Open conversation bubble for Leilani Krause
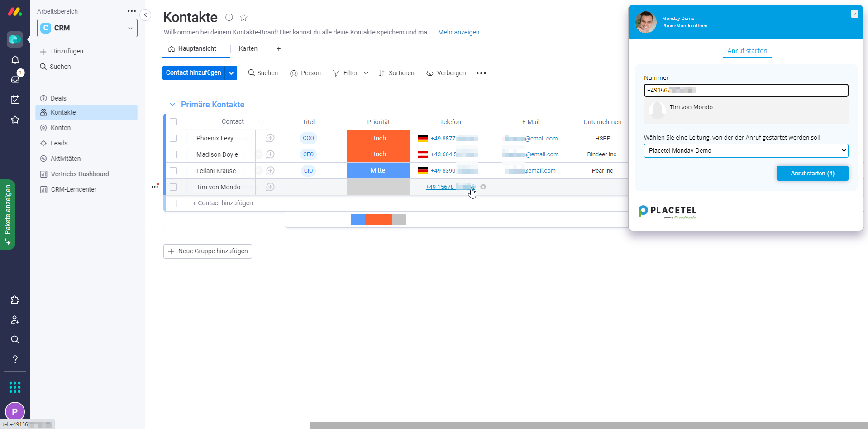868x429 pixels. 270,171
